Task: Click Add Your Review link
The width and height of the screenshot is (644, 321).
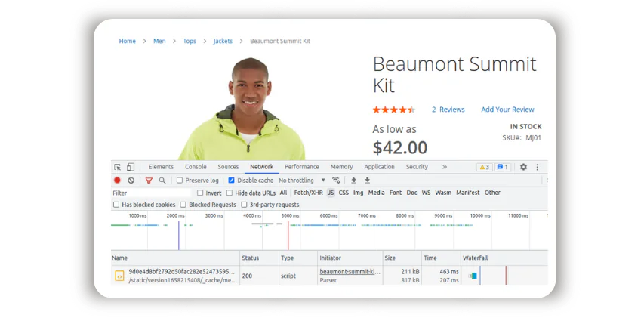Action: click(507, 110)
